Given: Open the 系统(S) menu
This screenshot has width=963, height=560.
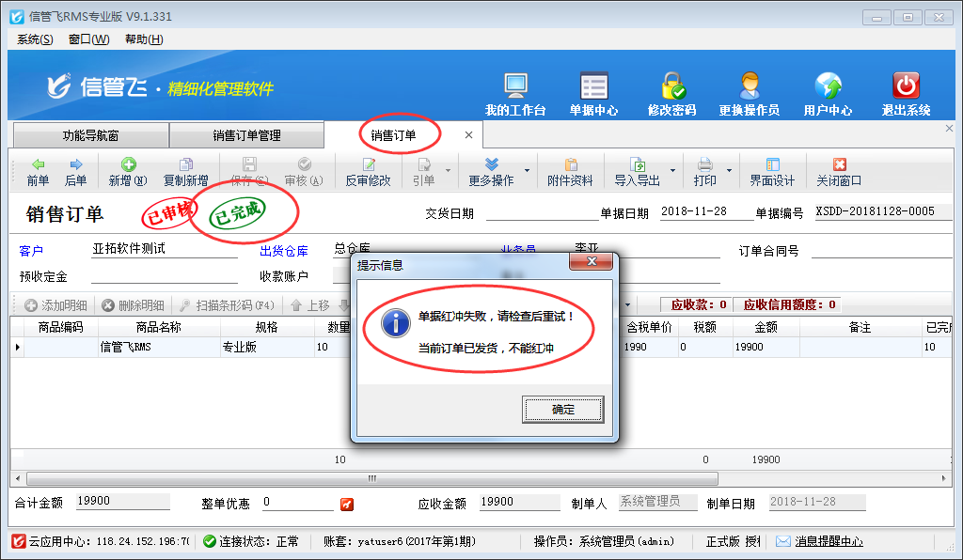Looking at the screenshot, I should (x=35, y=39).
